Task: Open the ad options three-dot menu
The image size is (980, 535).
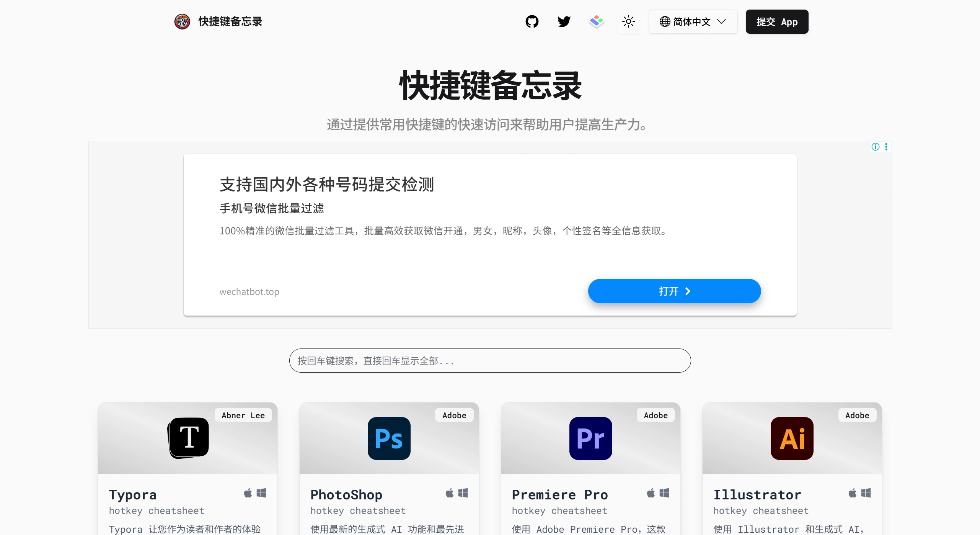Action: click(886, 147)
